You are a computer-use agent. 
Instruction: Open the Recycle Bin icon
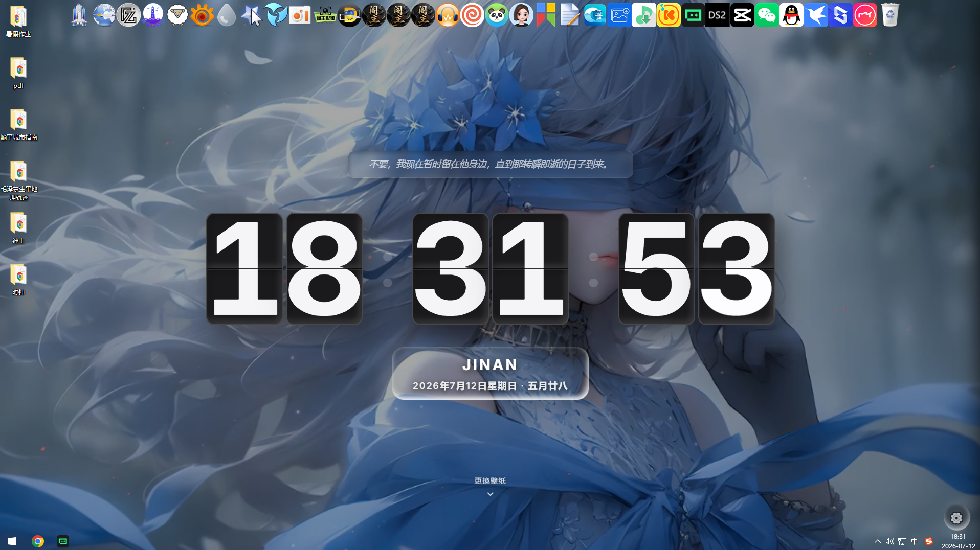[x=890, y=15]
